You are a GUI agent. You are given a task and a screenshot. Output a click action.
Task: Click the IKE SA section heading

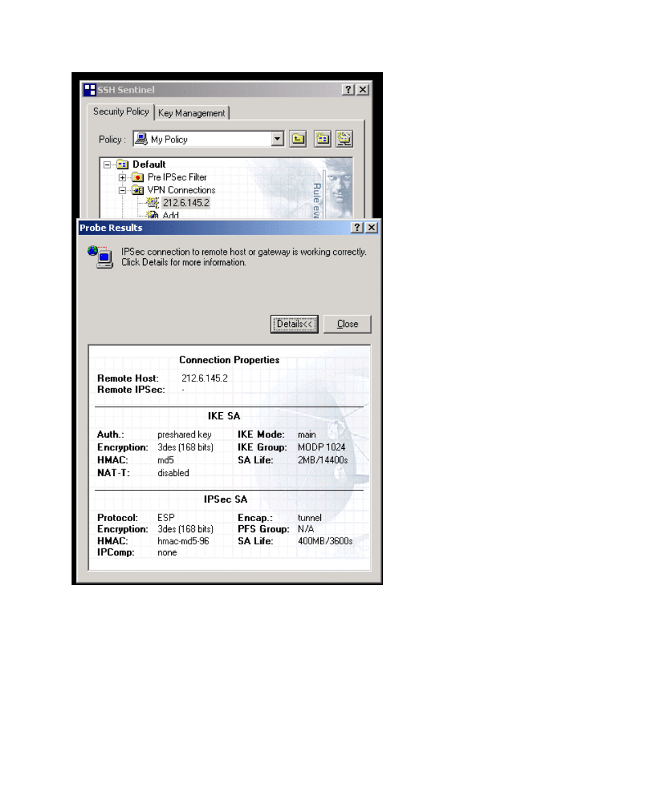tap(224, 416)
